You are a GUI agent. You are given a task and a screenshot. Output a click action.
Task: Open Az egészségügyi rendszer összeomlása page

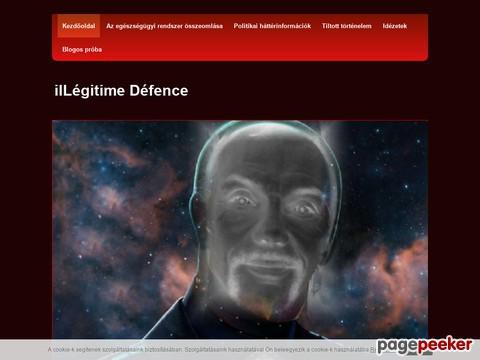coord(164,26)
